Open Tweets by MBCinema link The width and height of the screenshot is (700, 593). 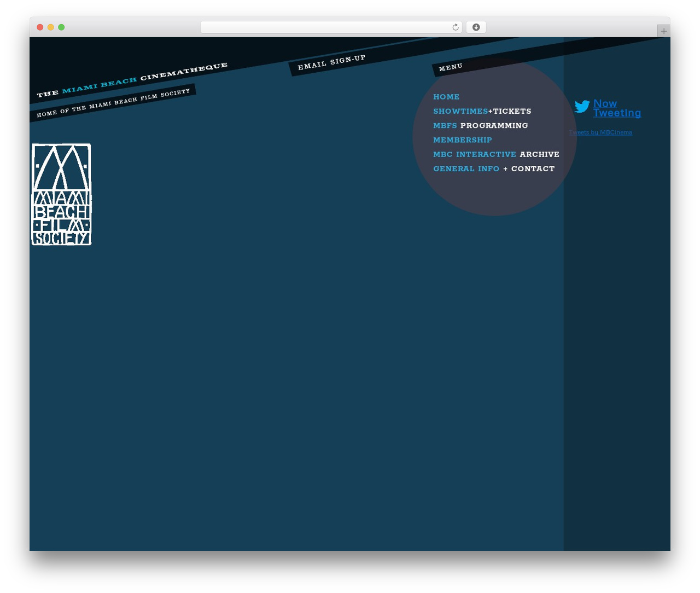pyautogui.click(x=600, y=132)
